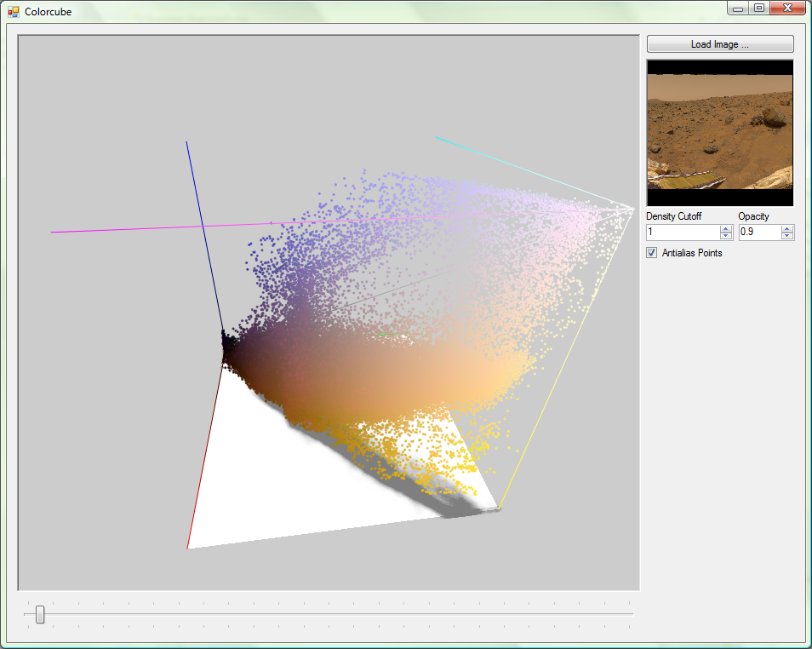Click the Density Cutoff value field

683,232
